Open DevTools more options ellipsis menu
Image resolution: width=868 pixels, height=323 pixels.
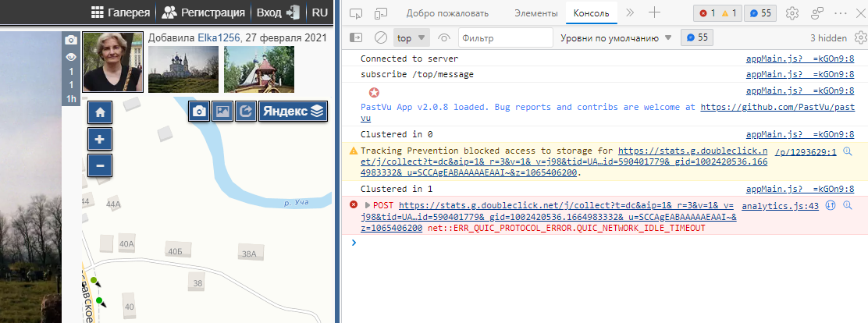[x=841, y=13]
